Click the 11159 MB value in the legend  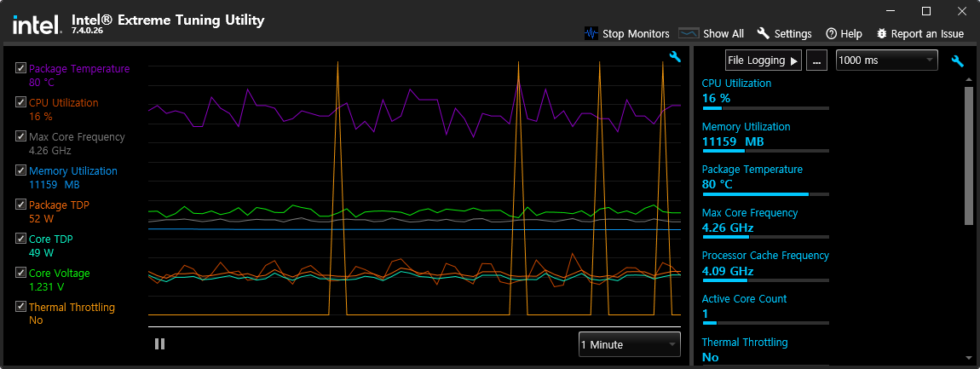pos(55,184)
